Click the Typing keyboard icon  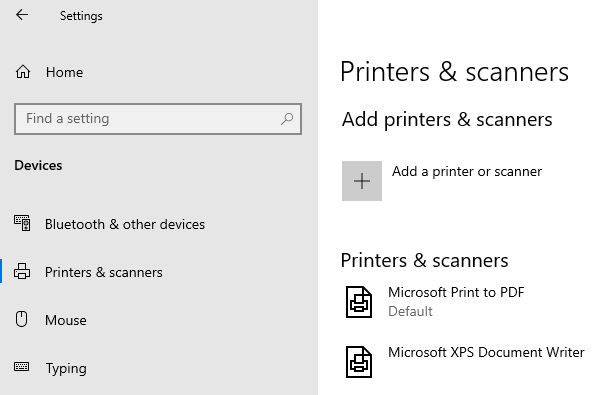coord(21,367)
